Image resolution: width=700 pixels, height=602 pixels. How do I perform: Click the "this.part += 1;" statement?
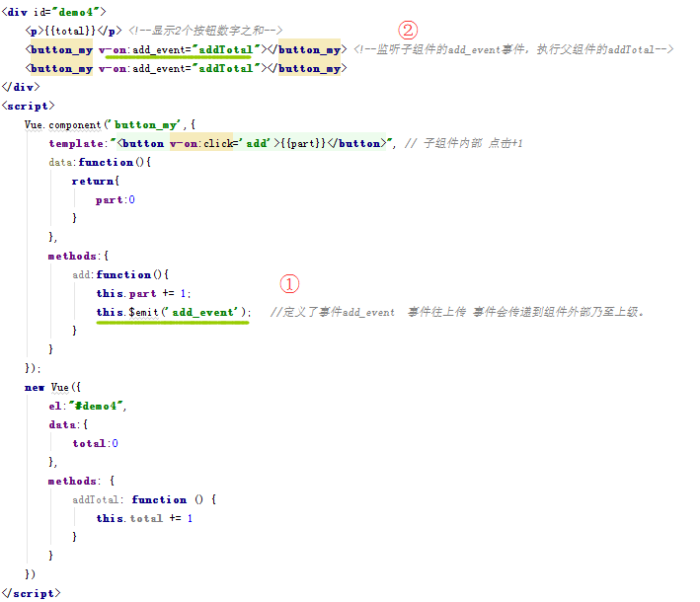pyautogui.click(x=144, y=293)
